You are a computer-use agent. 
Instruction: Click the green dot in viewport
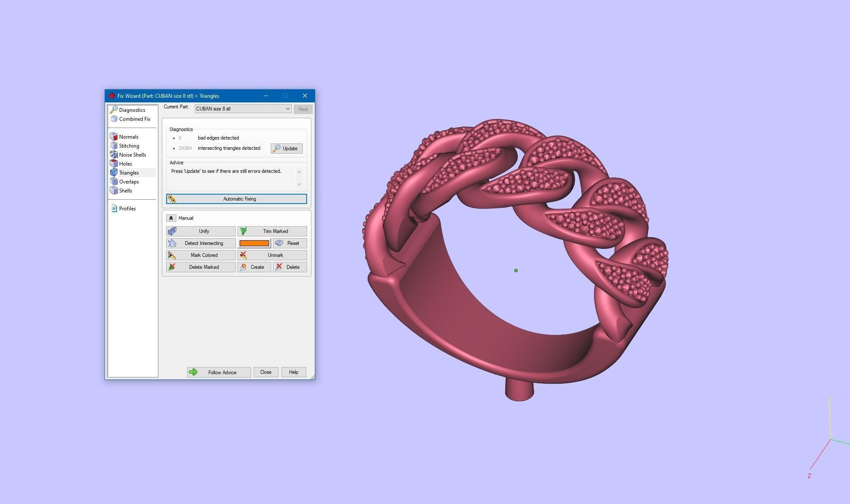[516, 271]
